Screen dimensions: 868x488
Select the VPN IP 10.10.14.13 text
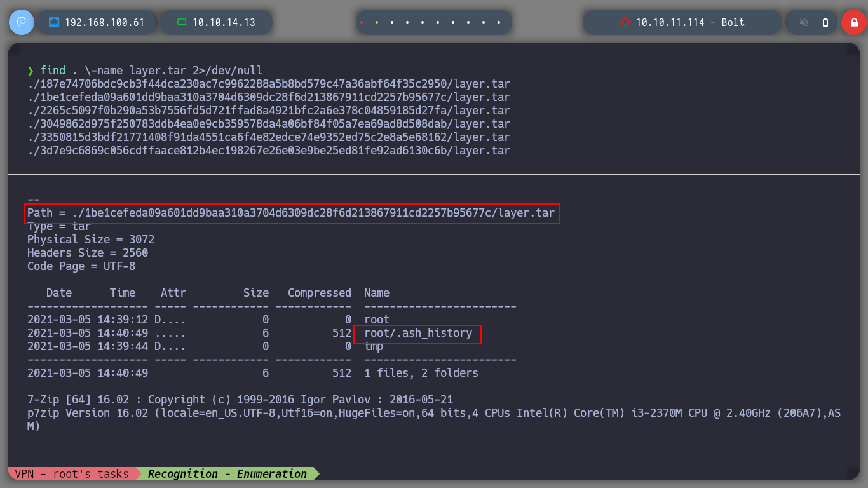click(224, 22)
